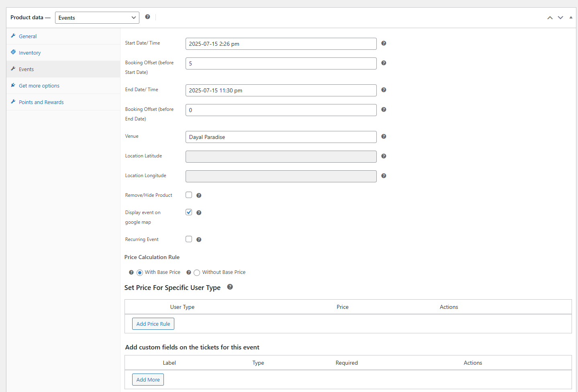Click wrench icon beside General tab
578x392 pixels.
pos(13,36)
